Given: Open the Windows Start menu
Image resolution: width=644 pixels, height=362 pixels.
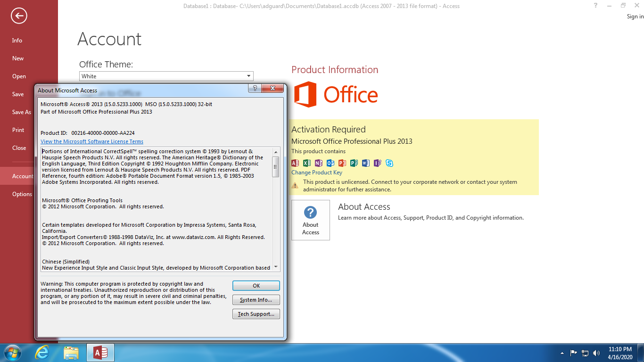Looking at the screenshot, I should [12, 353].
